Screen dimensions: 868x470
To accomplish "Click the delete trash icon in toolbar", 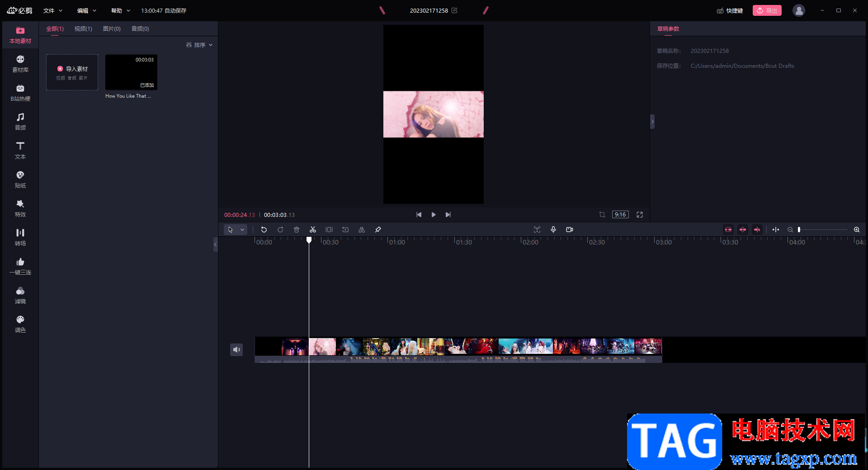I will point(297,230).
